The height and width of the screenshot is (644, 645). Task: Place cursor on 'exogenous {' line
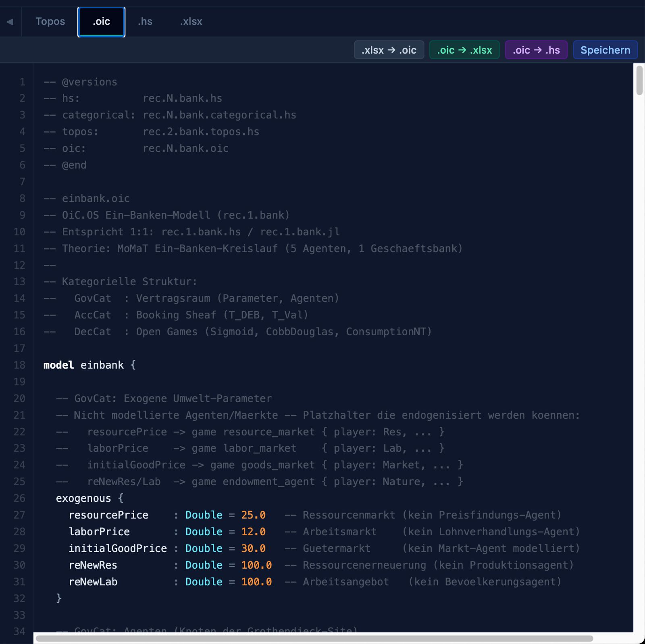(89, 499)
